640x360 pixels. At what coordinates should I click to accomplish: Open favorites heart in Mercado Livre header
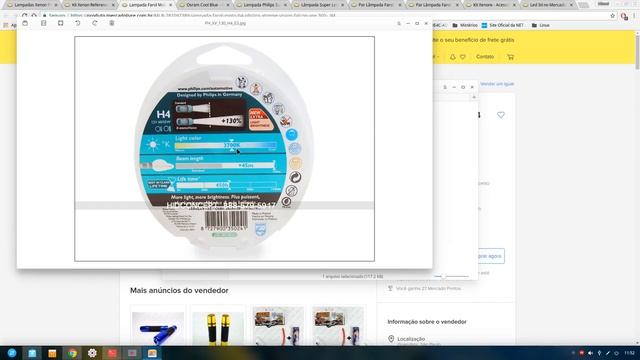click(x=463, y=57)
